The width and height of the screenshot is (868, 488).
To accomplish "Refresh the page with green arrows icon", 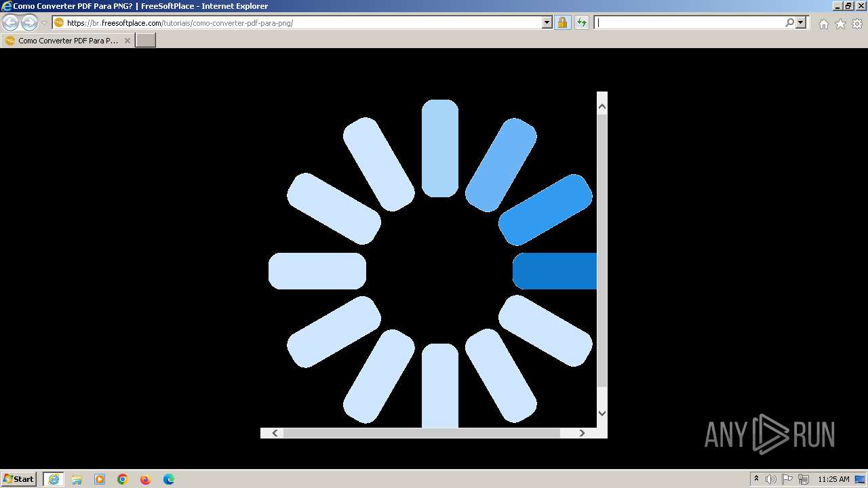I will (x=582, y=23).
